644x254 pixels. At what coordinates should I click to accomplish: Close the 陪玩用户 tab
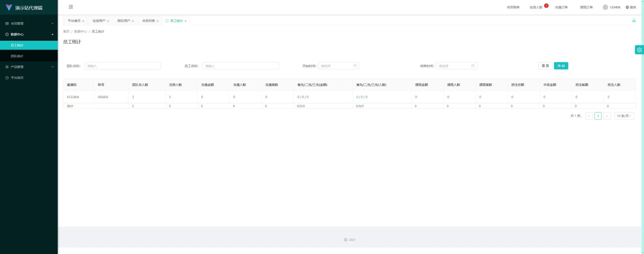tap(133, 21)
